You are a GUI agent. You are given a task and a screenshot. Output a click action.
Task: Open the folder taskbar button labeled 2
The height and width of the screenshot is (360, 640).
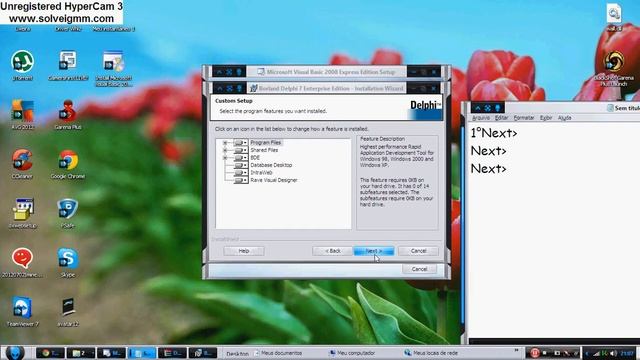click(x=81, y=353)
